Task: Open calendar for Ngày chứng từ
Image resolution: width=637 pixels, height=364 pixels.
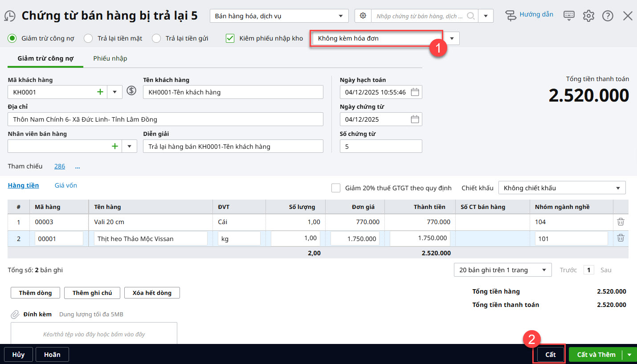Action: [414, 119]
